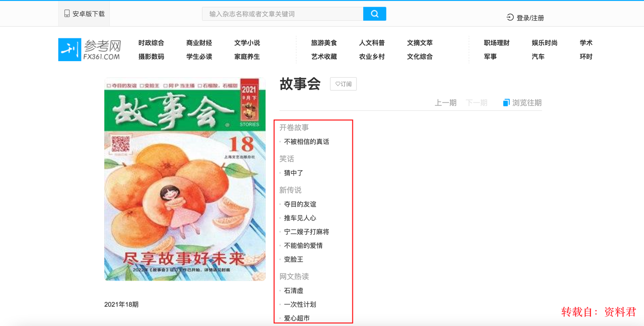Open the 时政综合 category
Screen dimensions: 644x326
tap(151, 43)
